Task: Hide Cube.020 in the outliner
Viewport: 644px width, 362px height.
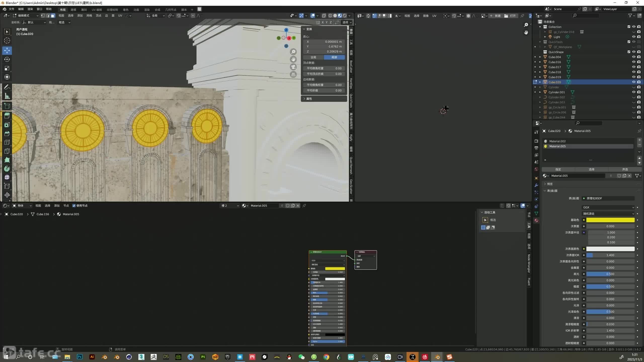Action: (634, 82)
